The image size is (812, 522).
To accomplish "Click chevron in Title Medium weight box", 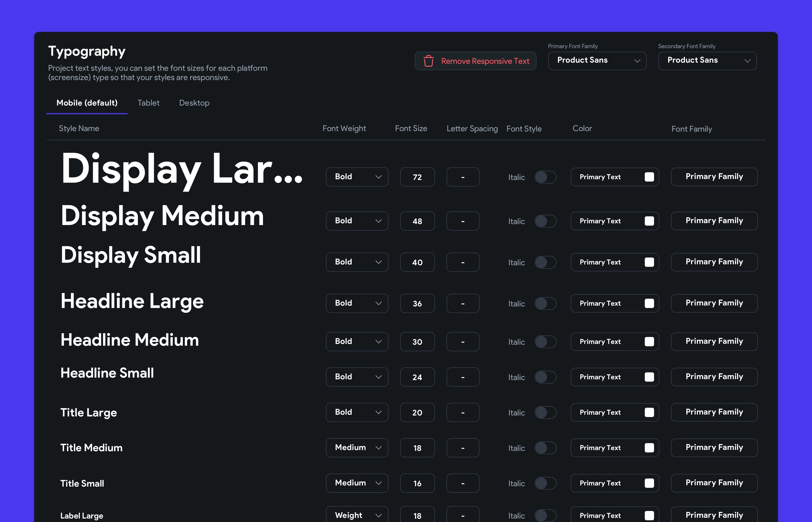I will click(379, 448).
